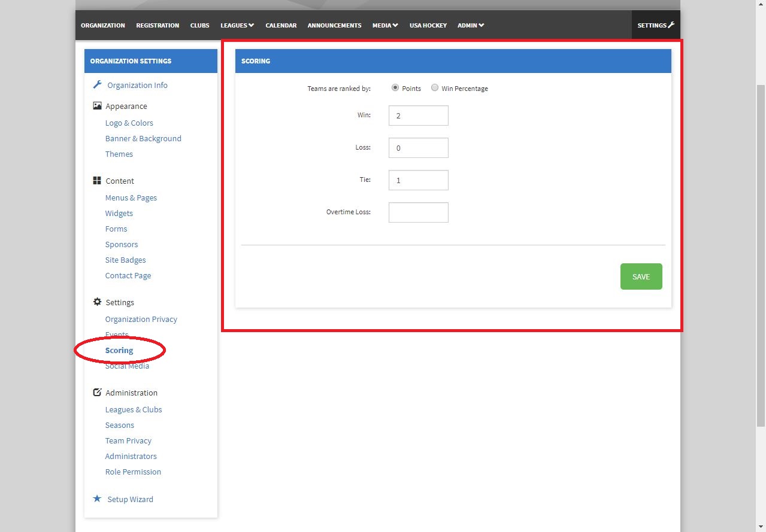Open the Logo & Colors link

click(129, 123)
